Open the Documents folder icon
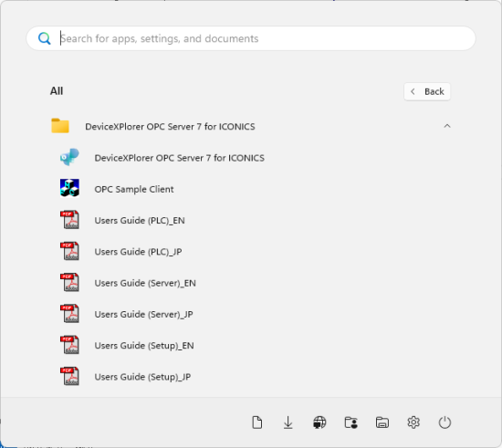Screen dimensions: 502x448 point(257,422)
